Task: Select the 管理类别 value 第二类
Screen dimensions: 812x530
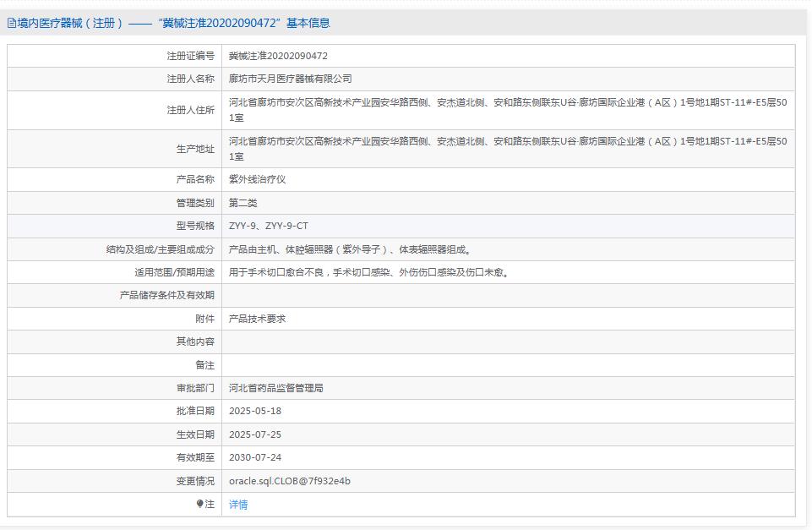Action: pos(243,203)
